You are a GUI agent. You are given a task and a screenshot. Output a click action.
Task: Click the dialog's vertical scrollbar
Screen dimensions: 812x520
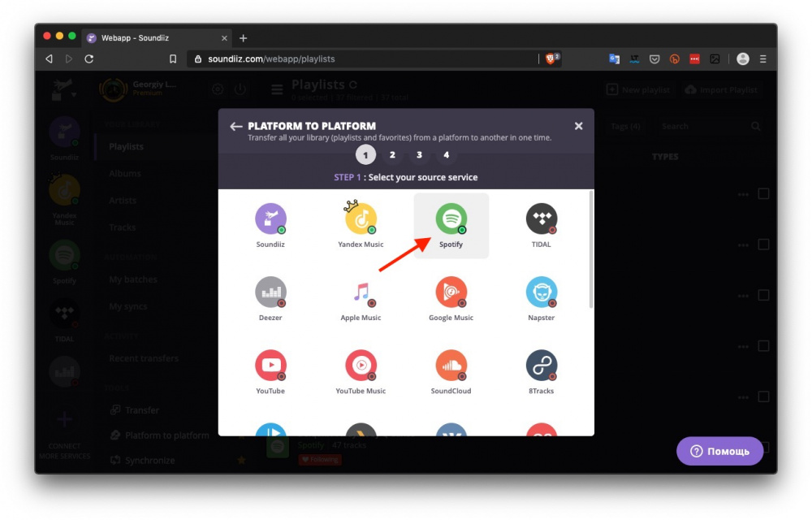(x=591, y=249)
